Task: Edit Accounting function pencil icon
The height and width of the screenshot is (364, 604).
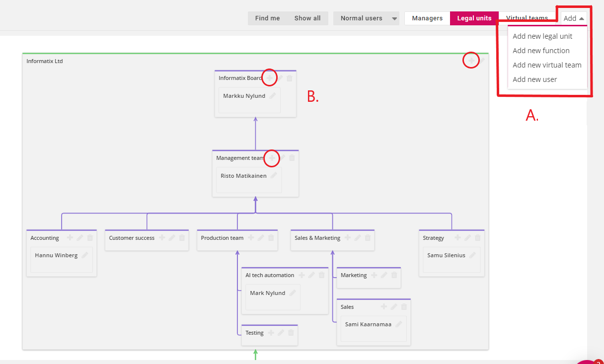Action: coord(79,238)
